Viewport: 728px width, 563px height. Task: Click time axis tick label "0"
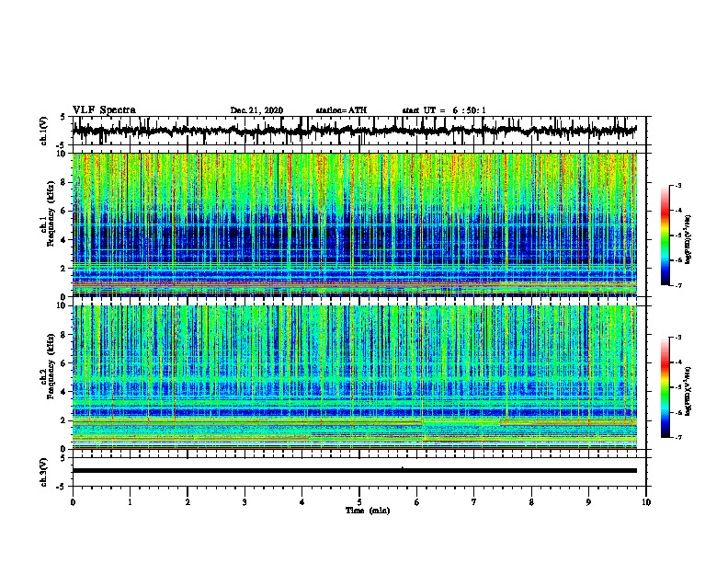[73, 502]
